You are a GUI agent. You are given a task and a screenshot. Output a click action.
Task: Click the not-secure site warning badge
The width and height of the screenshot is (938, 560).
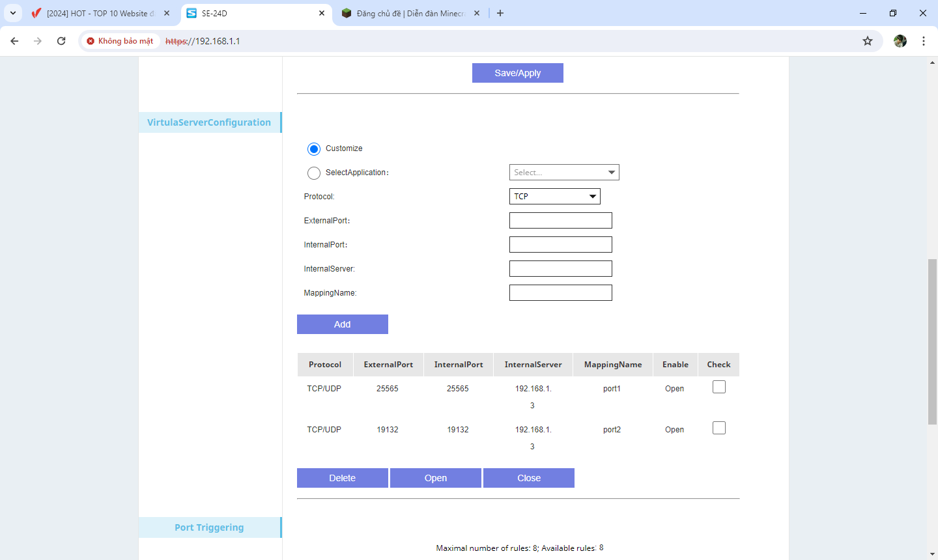[121, 41]
